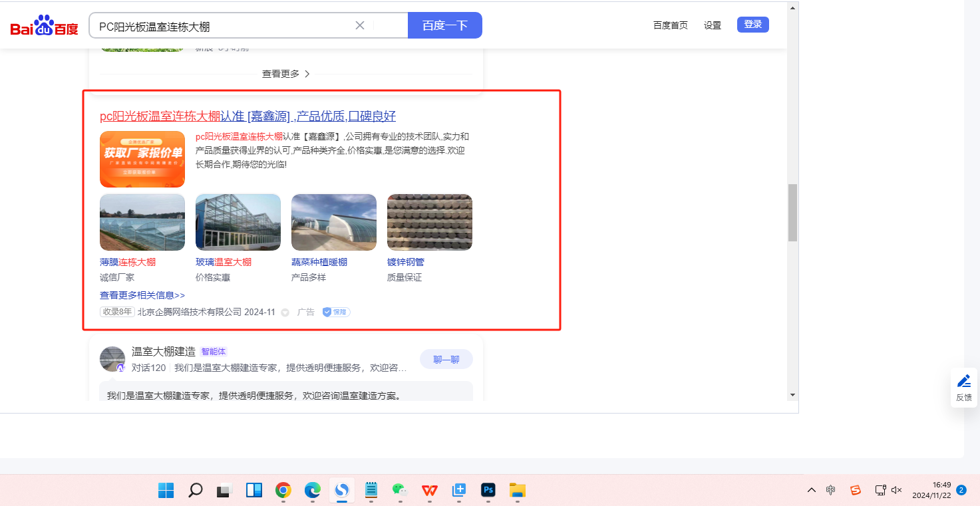Image resolution: width=980 pixels, height=506 pixels.
Task: Click the Baidu logo
Action: click(x=44, y=26)
